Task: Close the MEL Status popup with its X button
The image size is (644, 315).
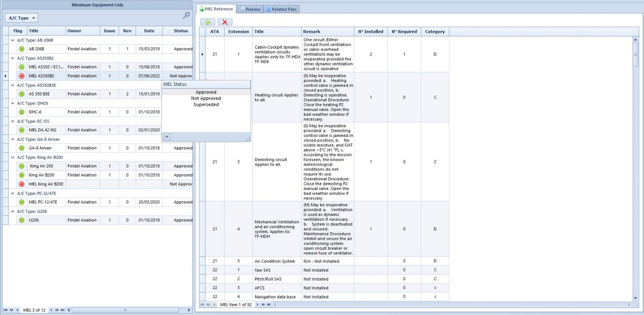Action: (x=167, y=137)
